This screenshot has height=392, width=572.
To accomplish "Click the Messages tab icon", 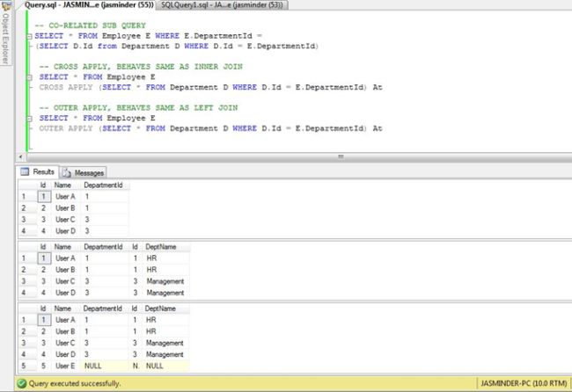I will pyautogui.click(x=68, y=172).
